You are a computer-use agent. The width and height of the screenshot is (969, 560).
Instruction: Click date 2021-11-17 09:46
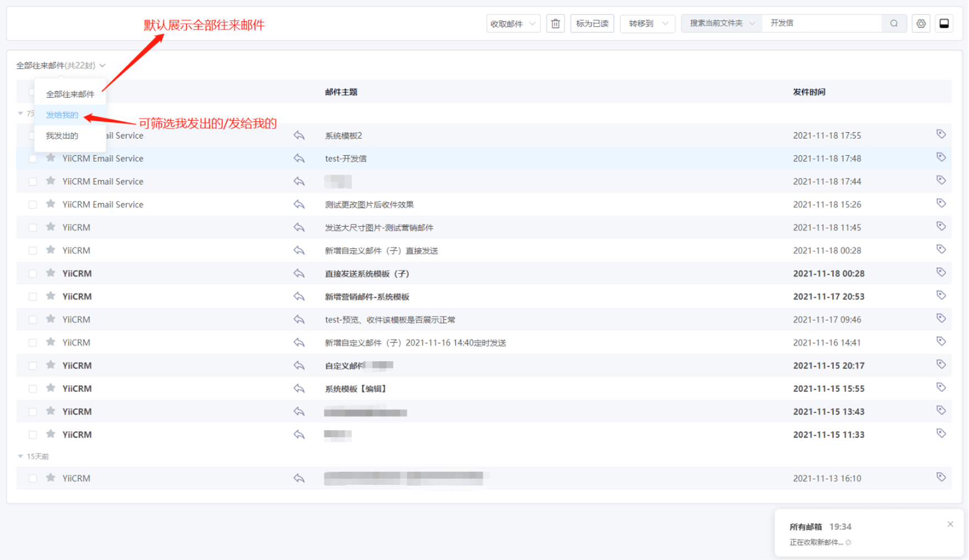pos(827,320)
